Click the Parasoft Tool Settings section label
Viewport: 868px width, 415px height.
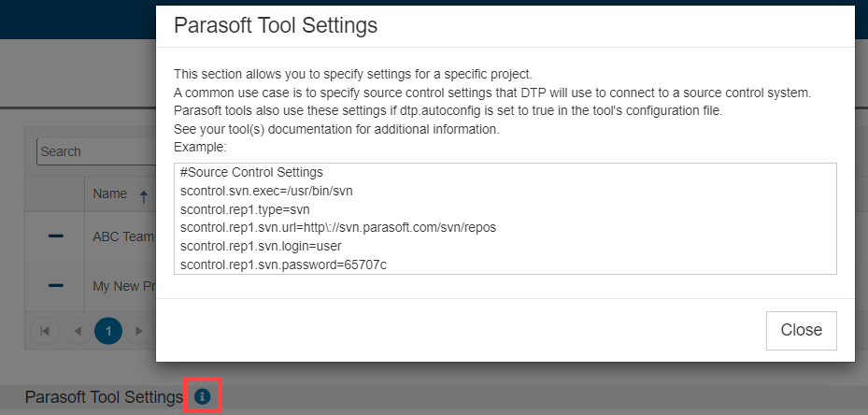(104, 396)
